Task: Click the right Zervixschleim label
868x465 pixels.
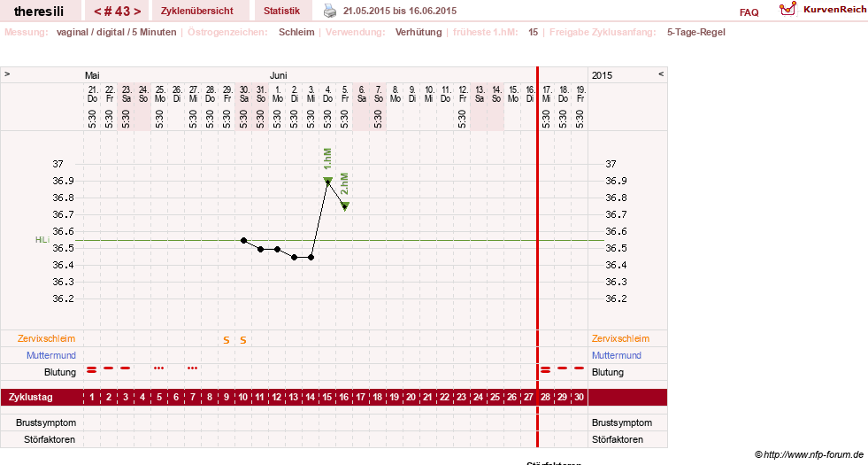Action: pos(620,338)
